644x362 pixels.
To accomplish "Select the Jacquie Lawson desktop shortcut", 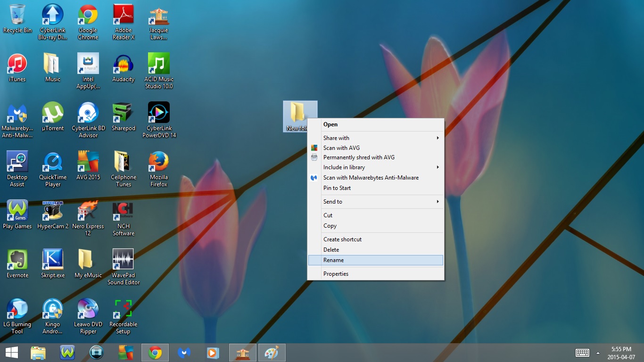I will 159,22.
